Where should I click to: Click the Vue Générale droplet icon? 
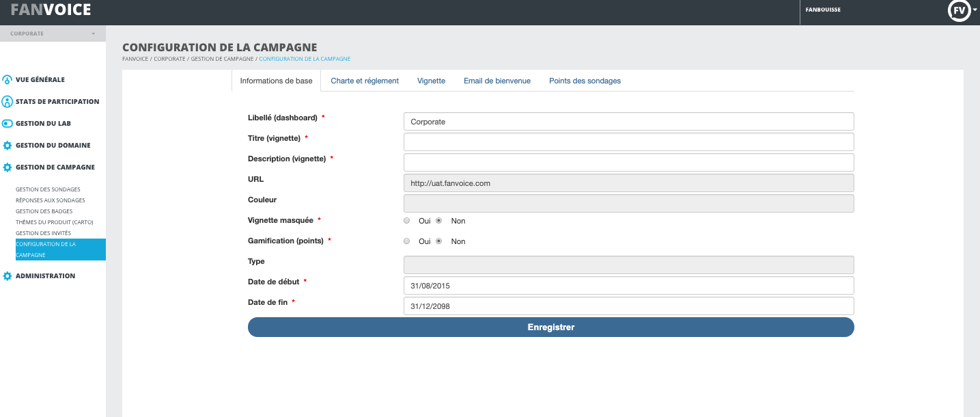coord(8,80)
